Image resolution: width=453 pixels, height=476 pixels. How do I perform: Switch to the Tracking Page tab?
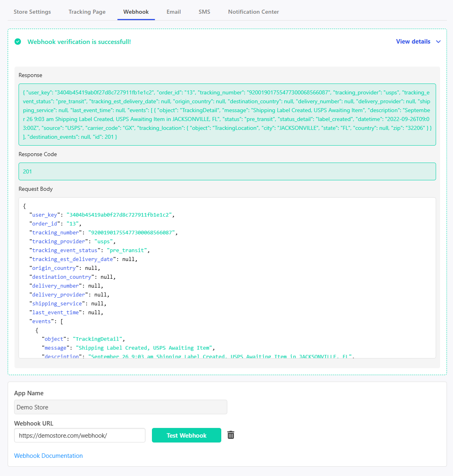point(87,12)
